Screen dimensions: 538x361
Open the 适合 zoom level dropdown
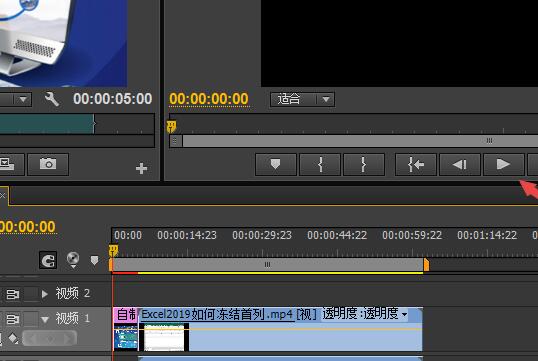[x=302, y=100]
